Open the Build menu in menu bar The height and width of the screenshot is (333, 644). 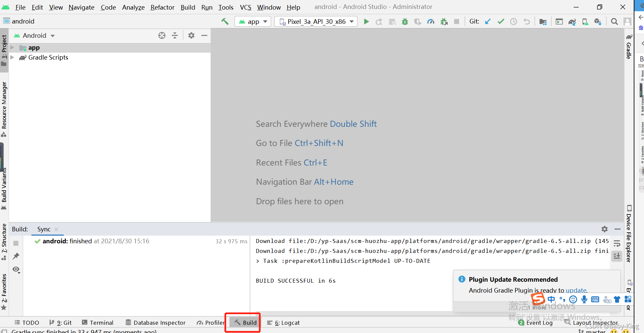(188, 7)
